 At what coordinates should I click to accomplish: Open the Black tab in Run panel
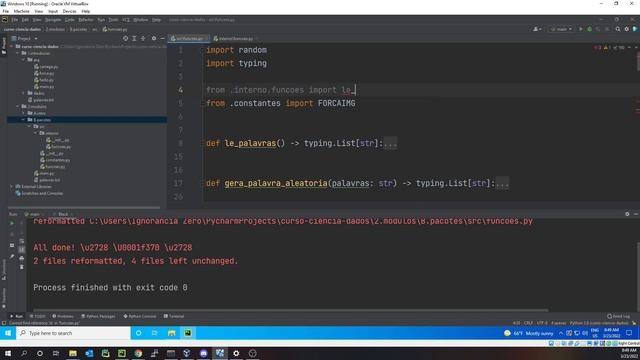coord(63,214)
